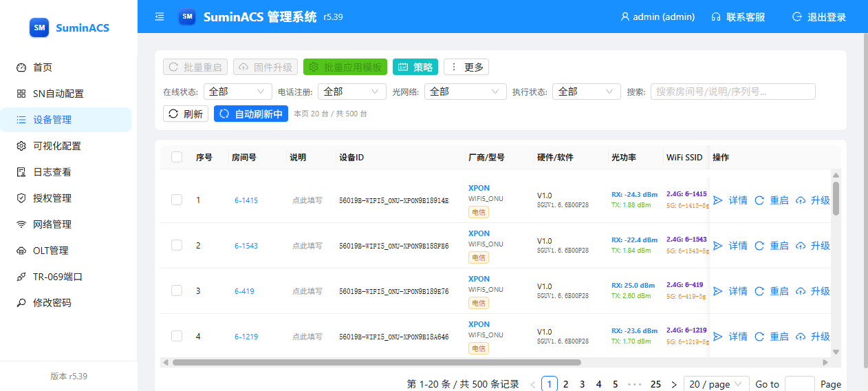This screenshot has height=391, width=868.
Task: Click the 固件升级 button
Action: click(x=265, y=67)
